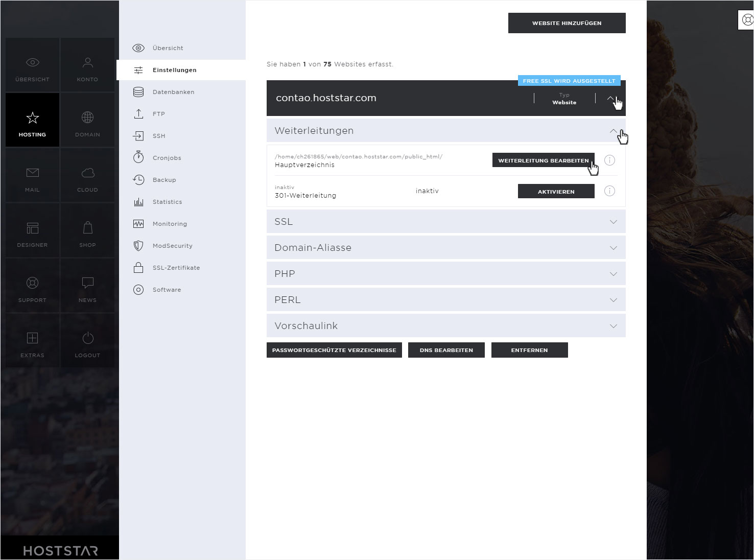The height and width of the screenshot is (560, 754).
Task: Open the Übersicht eye icon tile
Action: (33, 65)
